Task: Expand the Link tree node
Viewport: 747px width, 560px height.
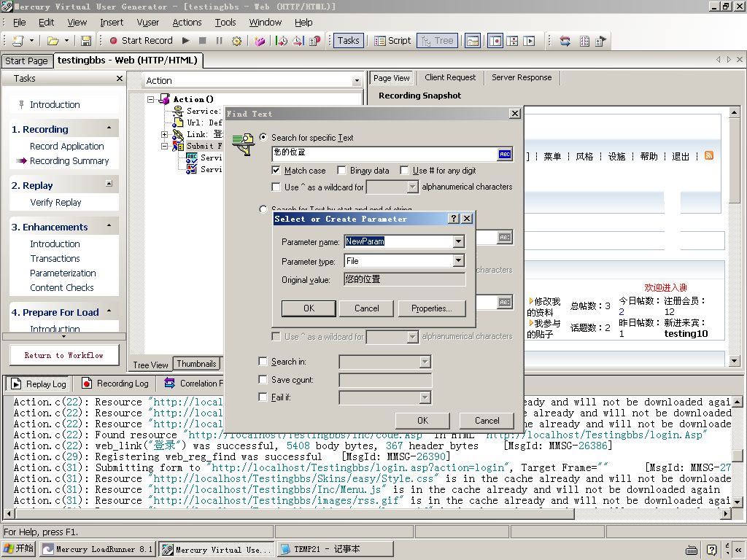Action: pyautogui.click(x=164, y=135)
